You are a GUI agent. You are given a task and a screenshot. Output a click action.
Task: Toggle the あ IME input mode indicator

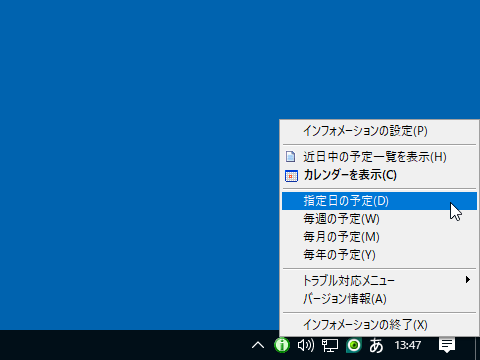tap(376, 345)
